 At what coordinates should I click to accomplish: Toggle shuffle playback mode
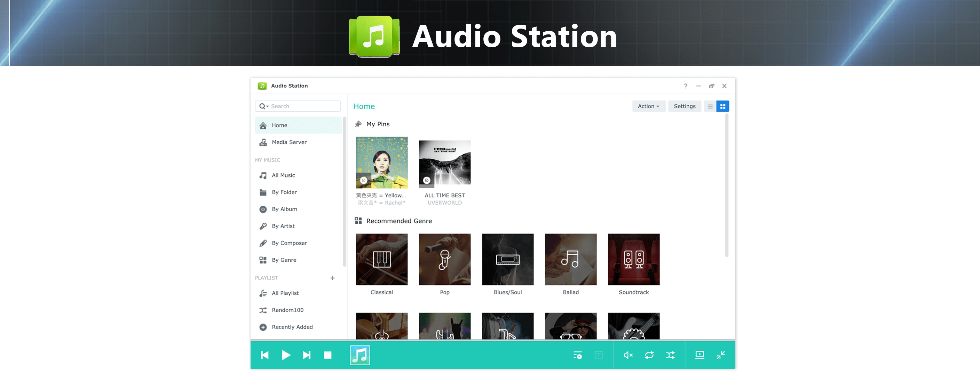tap(671, 355)
